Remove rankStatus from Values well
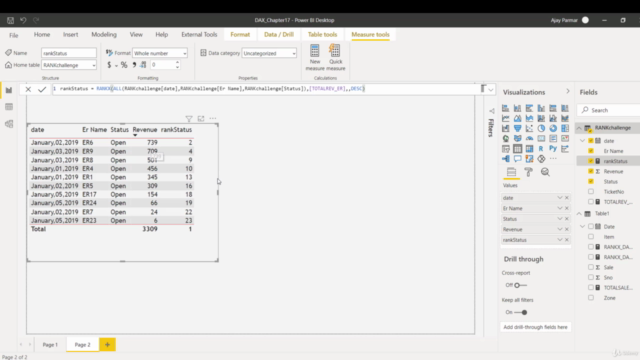Image resolution: width=640 pixels, height=360 pixels. [567, 240]
